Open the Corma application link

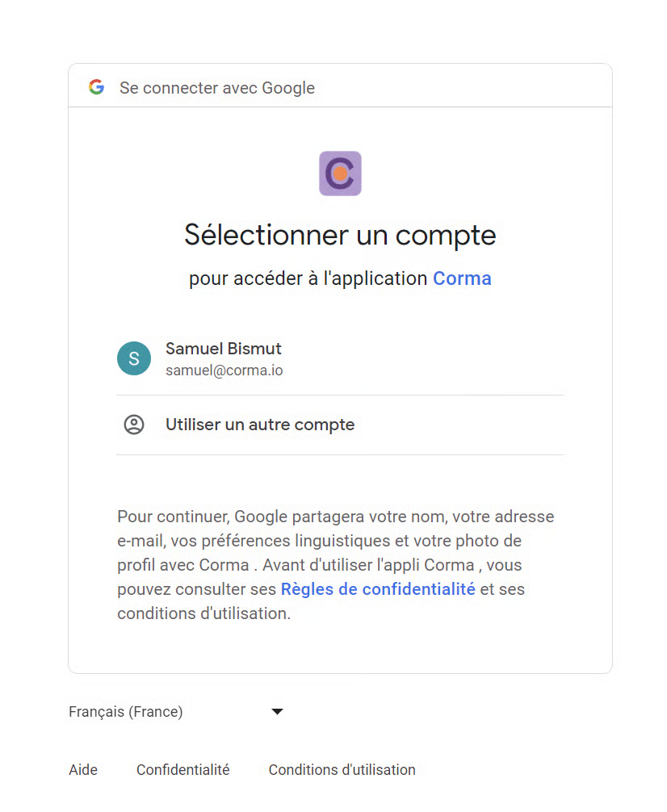tap(462, 278)
